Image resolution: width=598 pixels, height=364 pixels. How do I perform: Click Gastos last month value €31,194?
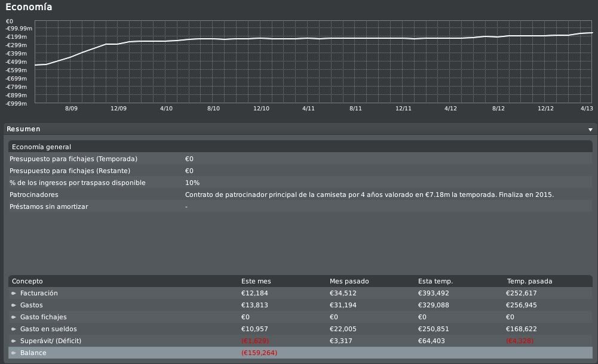[343, 305]
